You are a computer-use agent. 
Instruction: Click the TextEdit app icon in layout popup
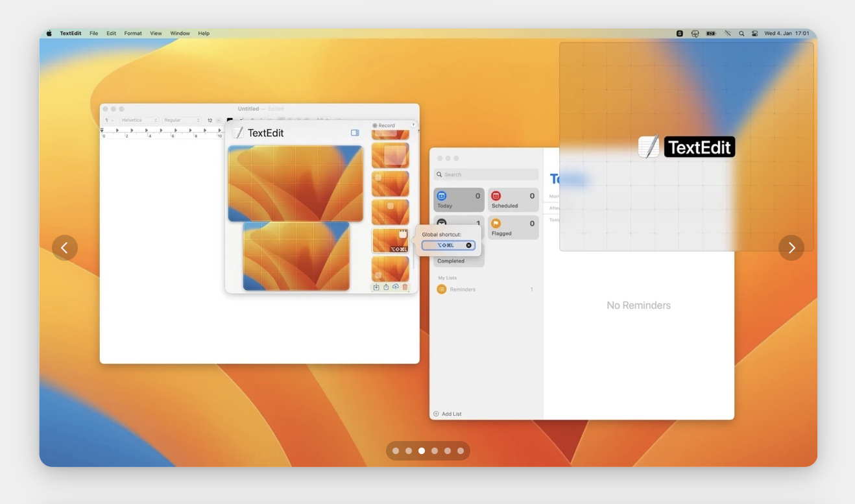point(238,133)
